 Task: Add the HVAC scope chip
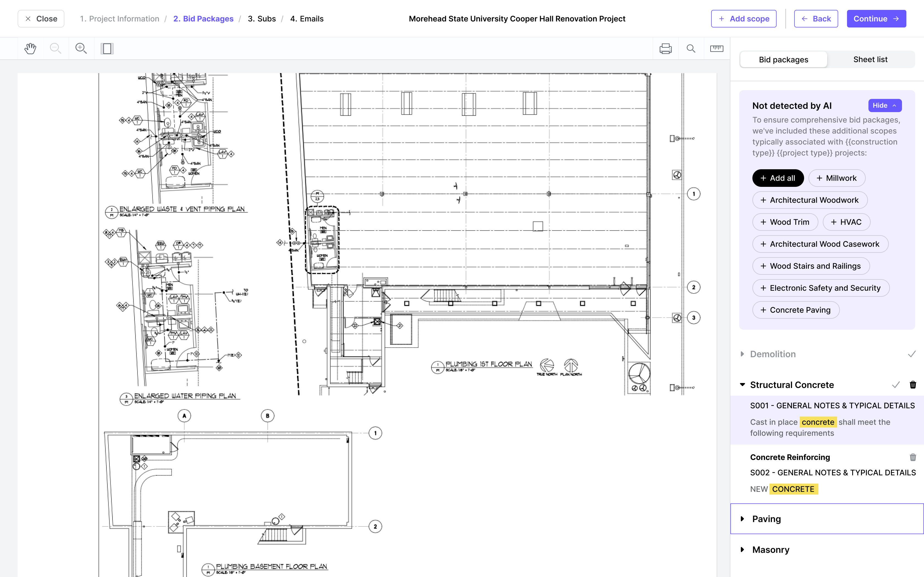[846, 222]
